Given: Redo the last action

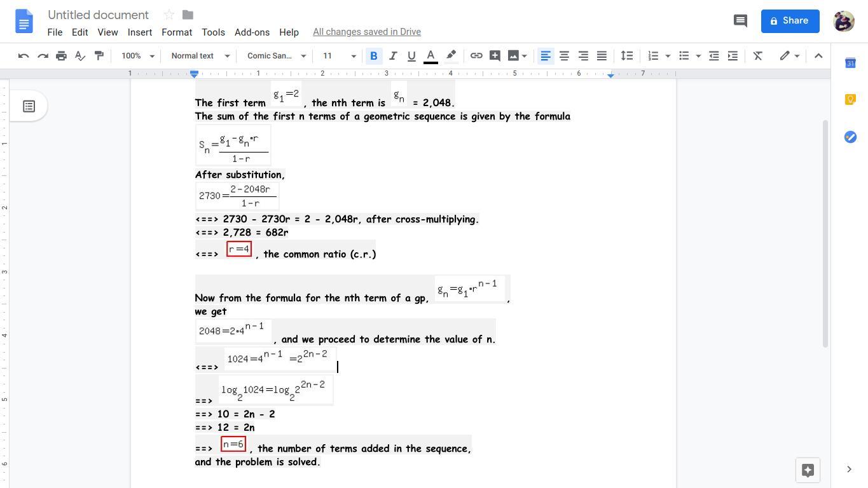Looking at the screenshot, I should point(43,56).
